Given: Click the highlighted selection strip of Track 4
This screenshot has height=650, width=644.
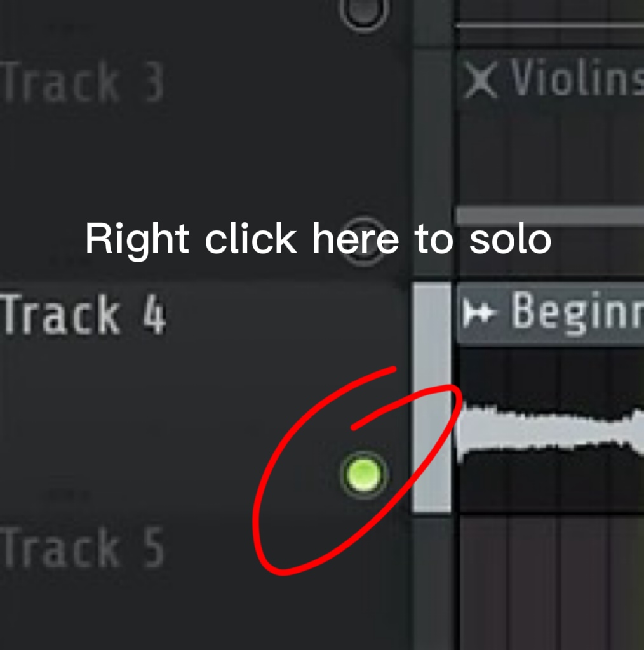Looking at the screenshot, I should (x=432, y=399).
